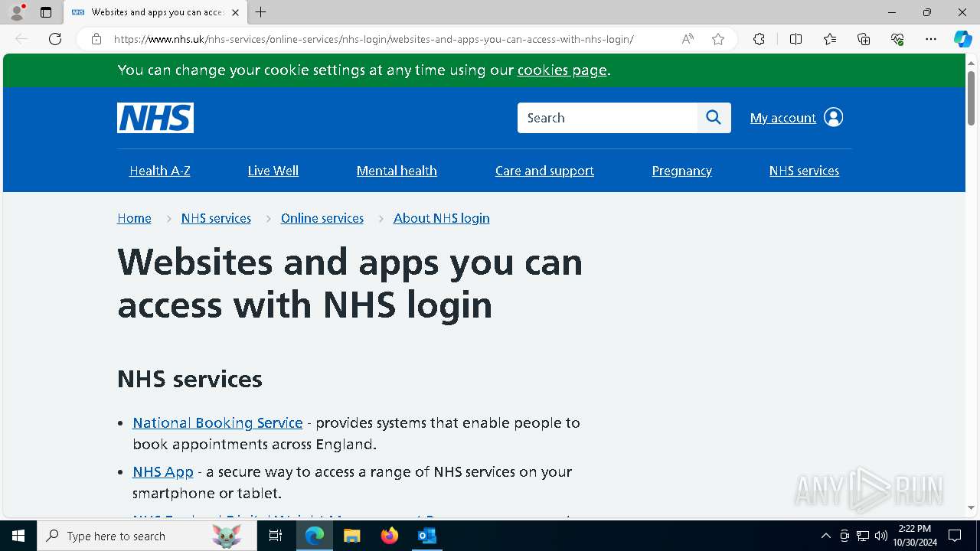Click the Read aloud icon
This screenshot has width=980, height=551.
[x=688, y=39]
